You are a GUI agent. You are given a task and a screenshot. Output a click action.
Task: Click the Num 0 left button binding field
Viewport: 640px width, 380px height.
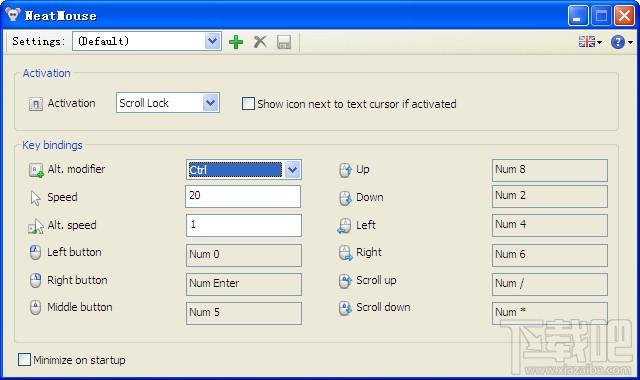[x=244, y=255]
